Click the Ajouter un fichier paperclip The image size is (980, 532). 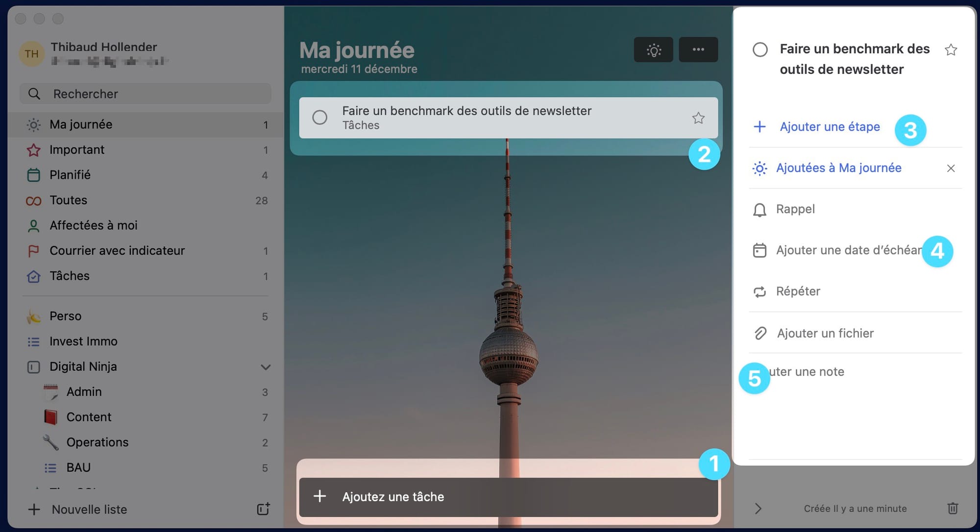(x=760, y=333)
